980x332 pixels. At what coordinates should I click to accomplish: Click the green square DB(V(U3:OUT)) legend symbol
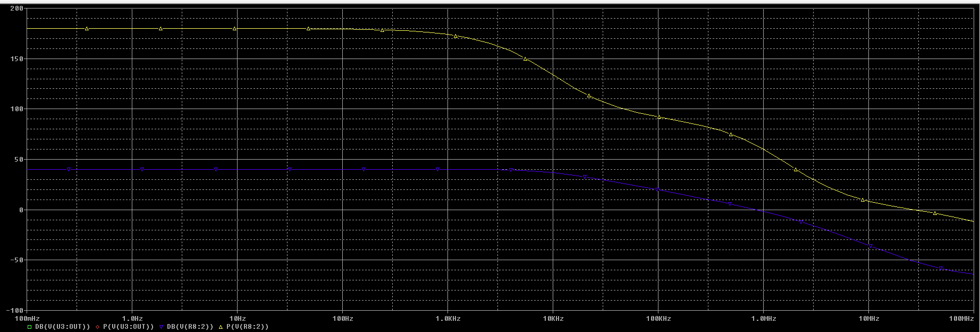pyautogui.click(x=30, y=327)
